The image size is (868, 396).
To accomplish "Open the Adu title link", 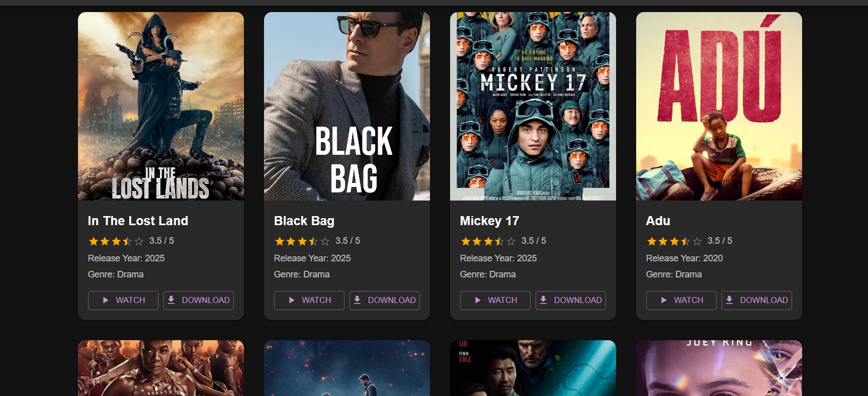I will coord(658,221).
